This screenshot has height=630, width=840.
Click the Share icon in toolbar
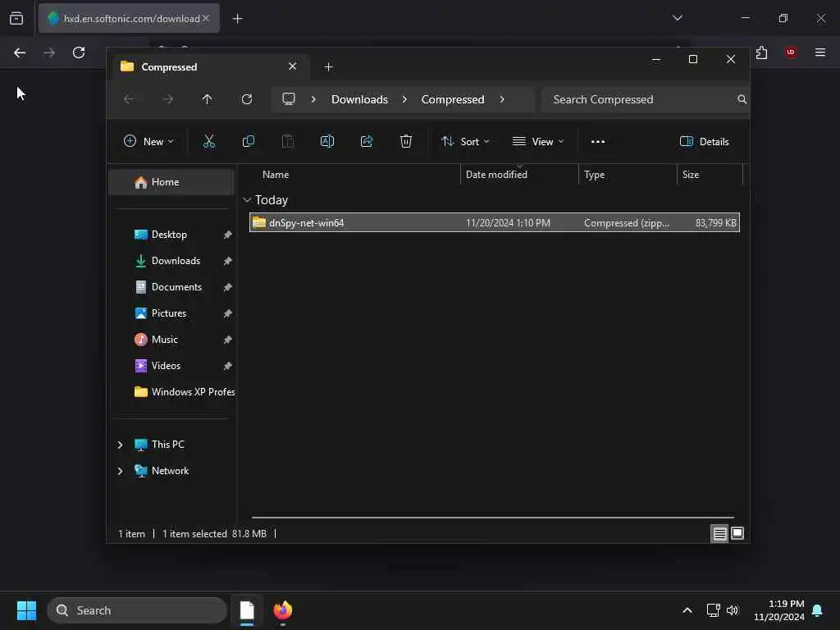tap(367, 141)
